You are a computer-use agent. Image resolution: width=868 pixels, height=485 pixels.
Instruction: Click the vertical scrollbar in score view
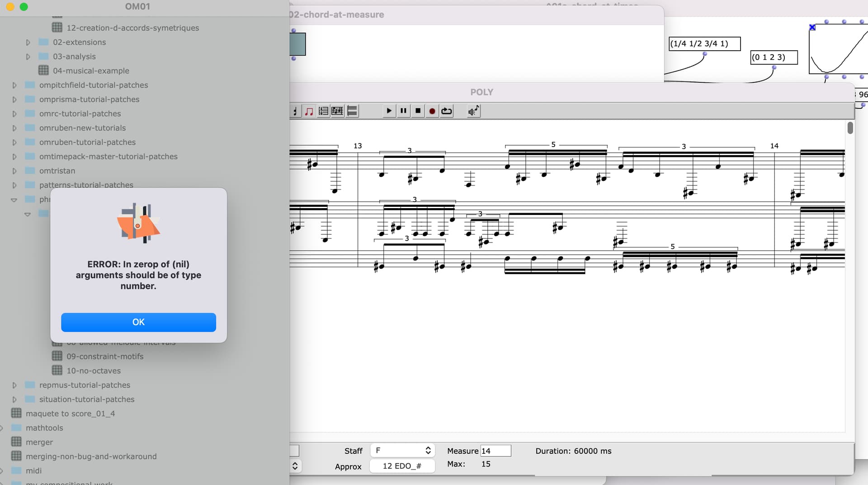[x=850, y=128]
